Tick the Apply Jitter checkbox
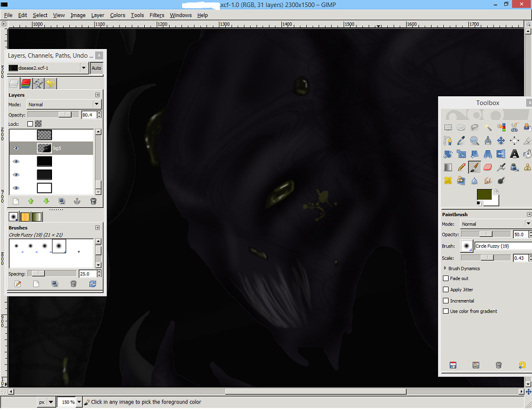The height and width of the screenshot is (410, 532). point(446,289)
